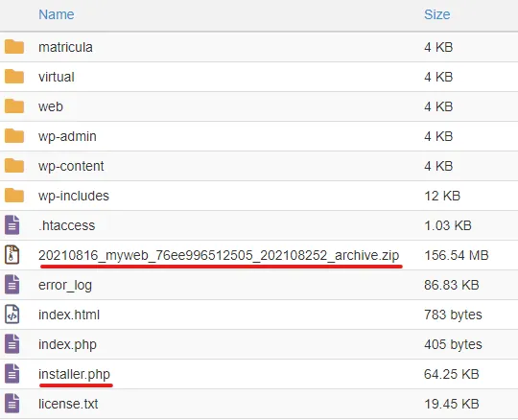Click the error_log file icon
This screenshot has width=518, height=420.
pyautogui.click(x=12, y=284)
